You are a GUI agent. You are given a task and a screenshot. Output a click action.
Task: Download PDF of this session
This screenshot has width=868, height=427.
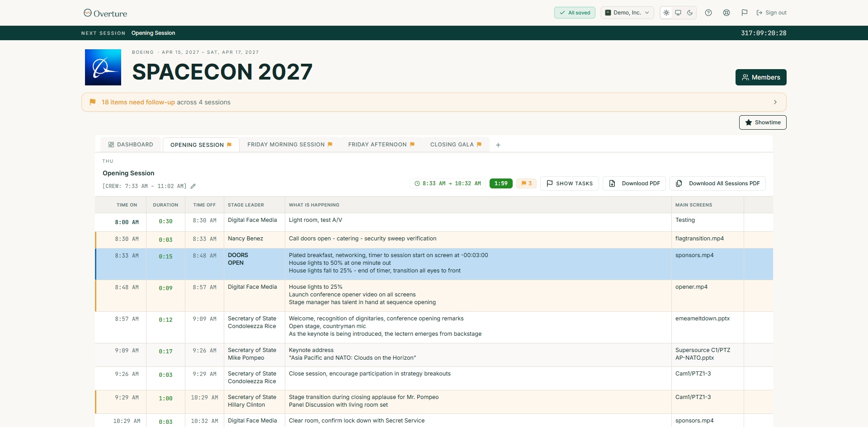coord(634,183)
